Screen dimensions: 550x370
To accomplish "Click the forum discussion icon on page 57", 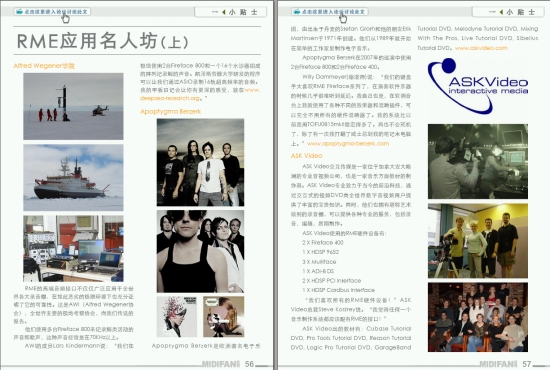I will pos(297,12).
